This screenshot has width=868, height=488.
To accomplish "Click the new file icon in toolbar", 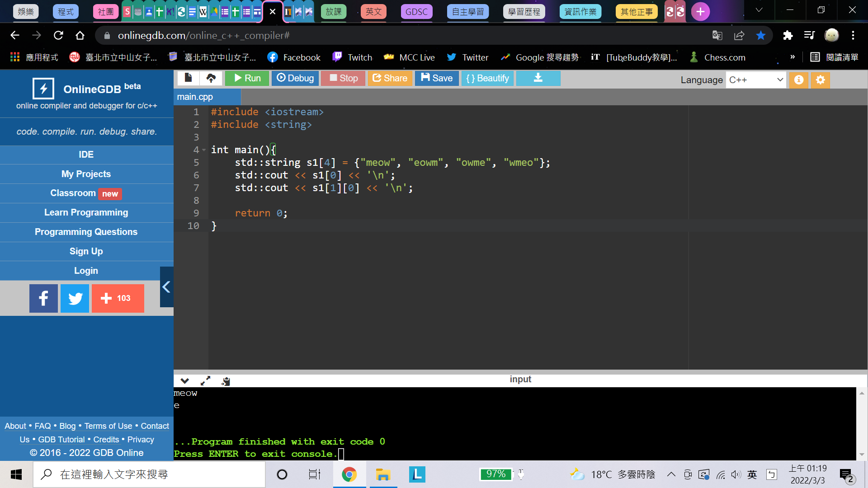I will (188, 78).
